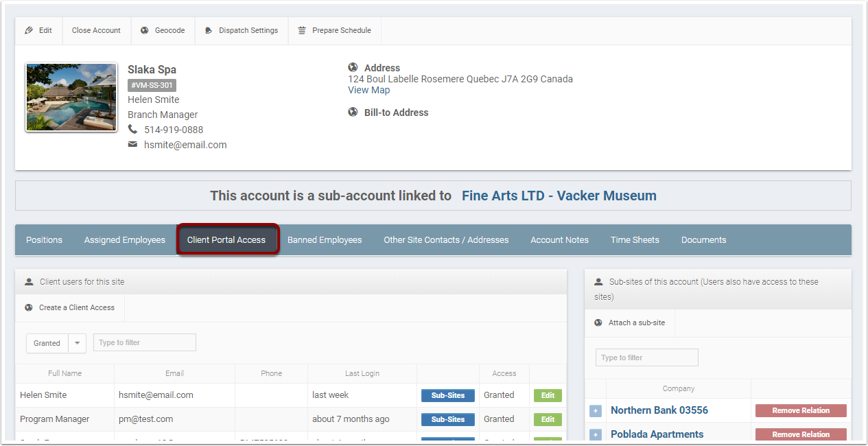Expand the Poblada Apartments row

[595, 434]
